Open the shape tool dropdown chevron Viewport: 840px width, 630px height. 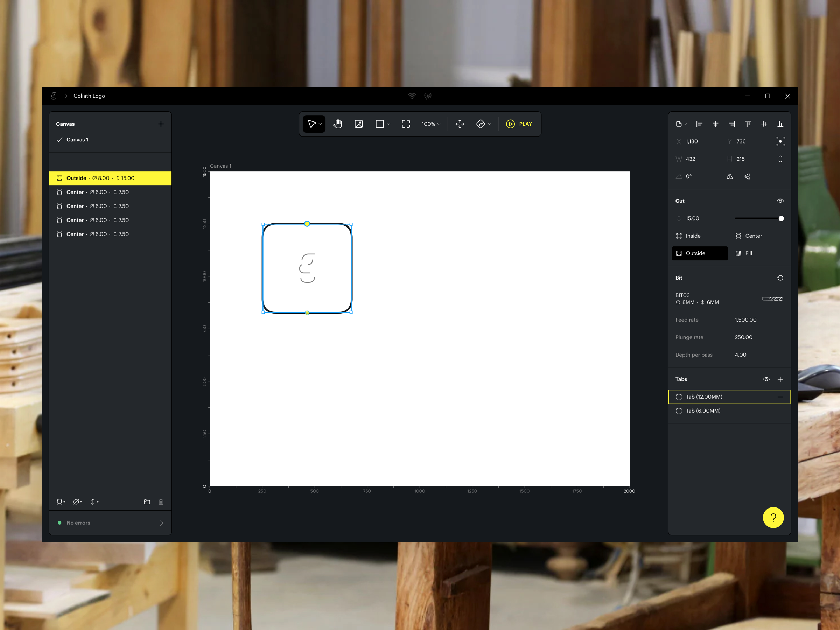[388, 124]
